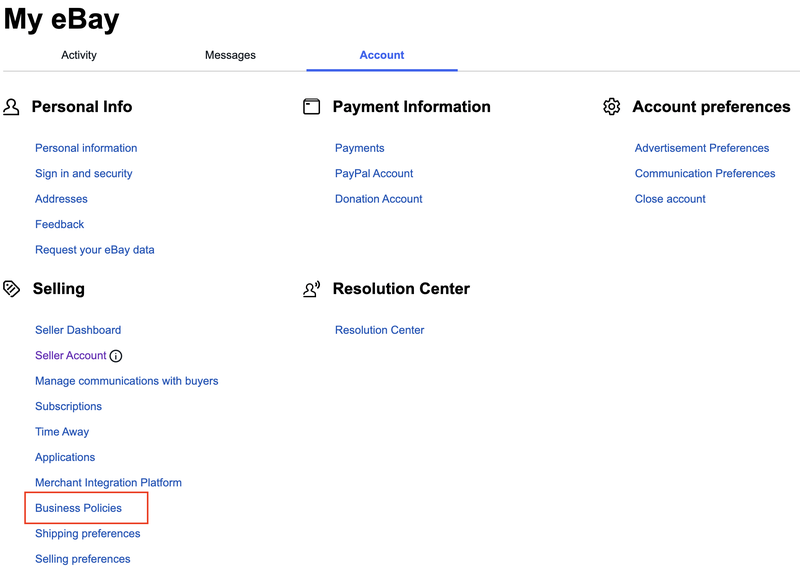Open Selling preferences
Viewport: 800px width, 577px height.
point(83,559)
